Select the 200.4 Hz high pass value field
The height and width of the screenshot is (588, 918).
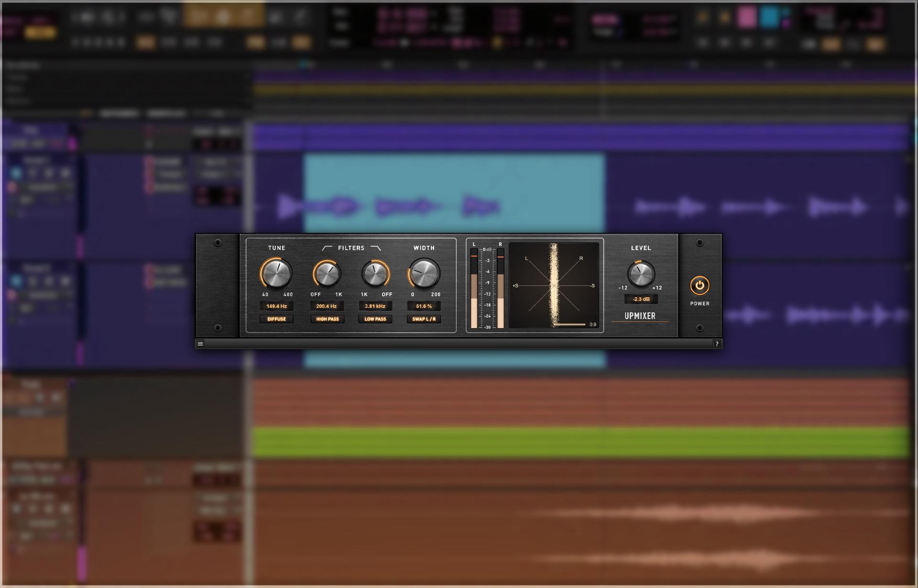tap(327, 306)
